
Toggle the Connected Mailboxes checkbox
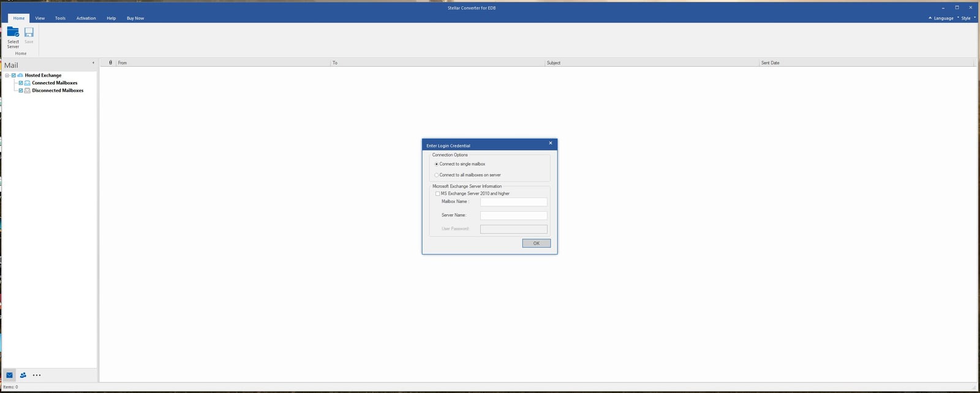coord(21,83)
